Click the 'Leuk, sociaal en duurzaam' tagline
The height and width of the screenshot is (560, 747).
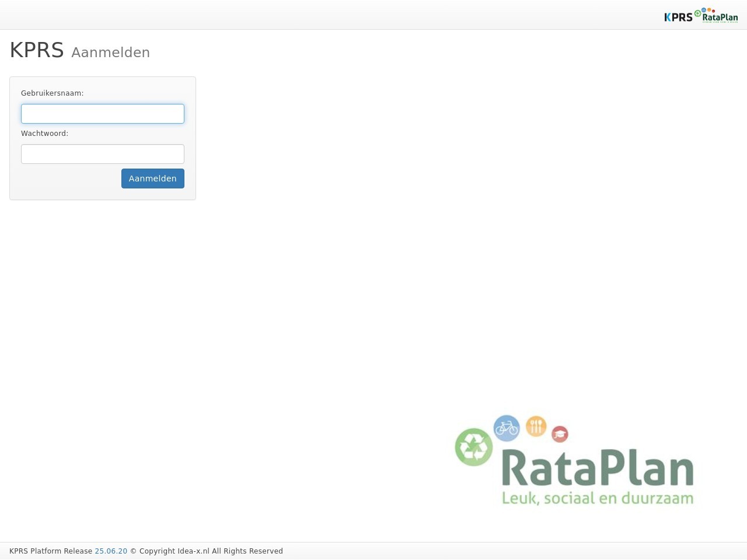pos(598,498)
